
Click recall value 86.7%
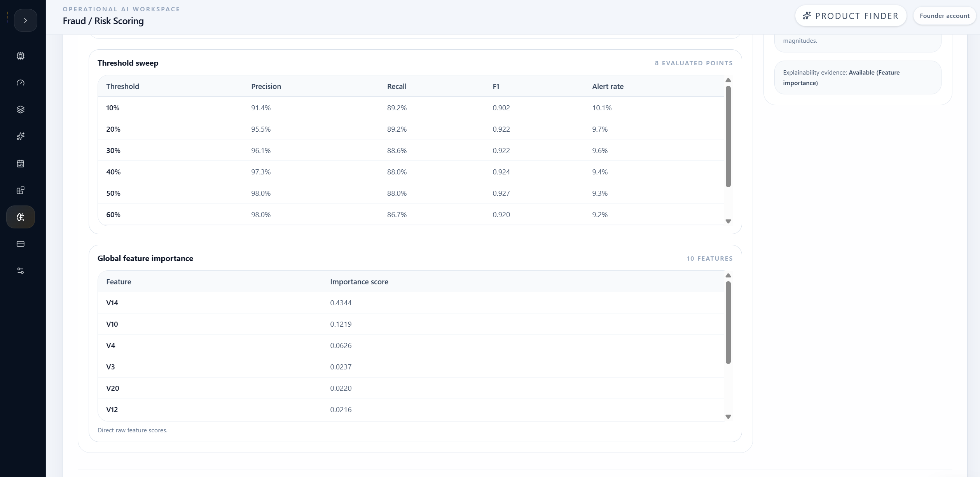coord(397,214)
